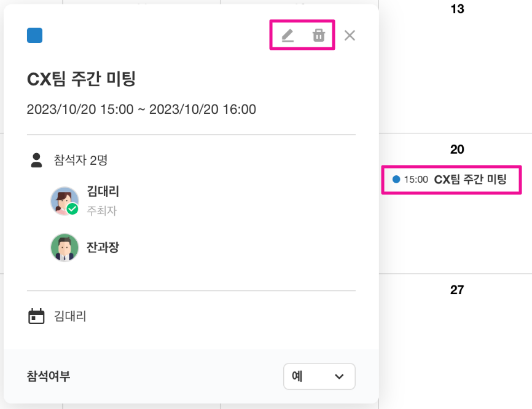
Task: Click the 잔과장 attendee name
Action: pos(103,247)
